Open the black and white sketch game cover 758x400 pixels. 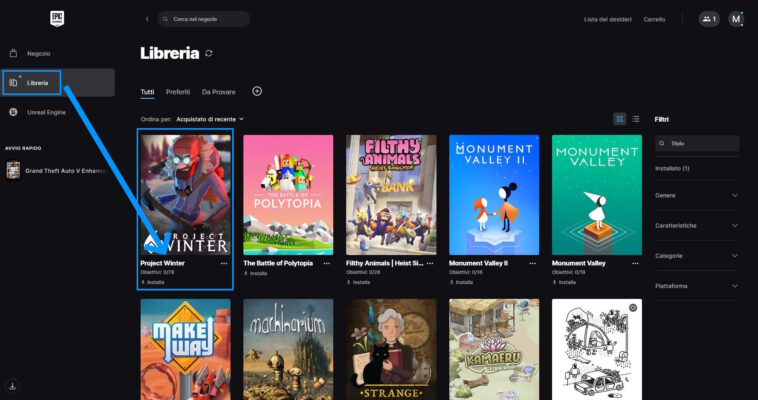click(x=597, y=349)
